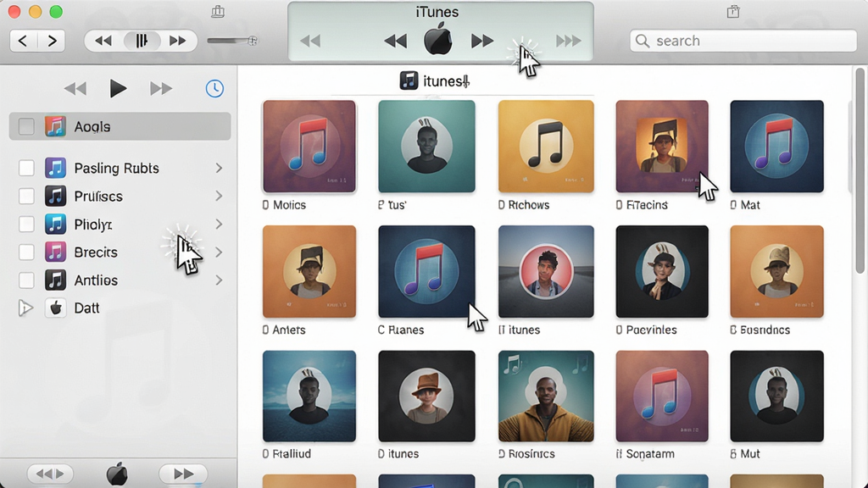
Task: Click the sidebar rewind button near the clock
Action: (x=75, y=88)
